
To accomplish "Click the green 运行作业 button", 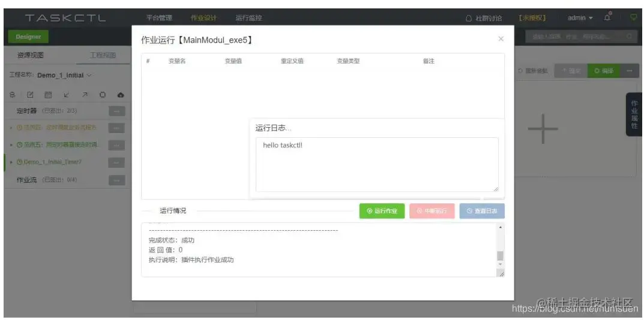I will tap(382, 211).
